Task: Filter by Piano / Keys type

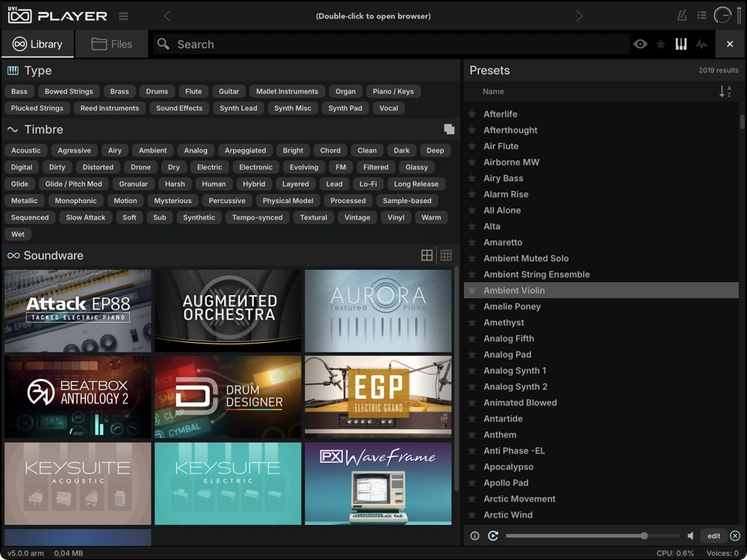Action: [393, 91]
